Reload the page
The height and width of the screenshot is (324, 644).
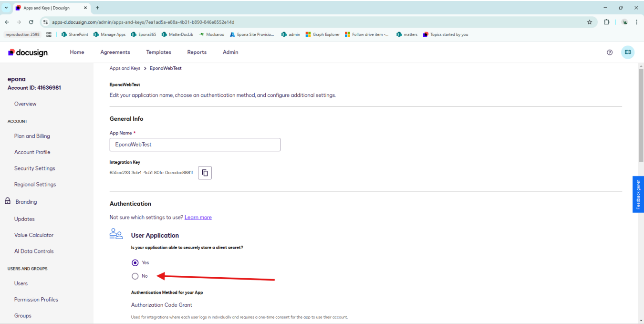pos(31,22)
